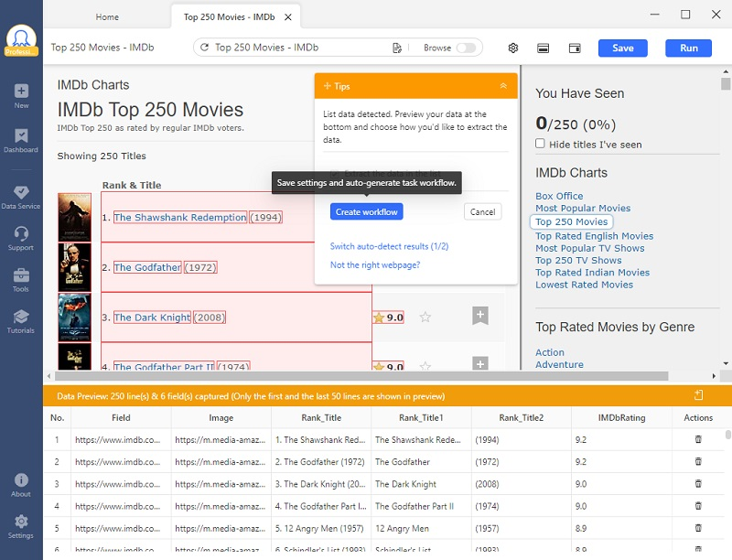Open the About section in sidebar

[x=21, y=485]
